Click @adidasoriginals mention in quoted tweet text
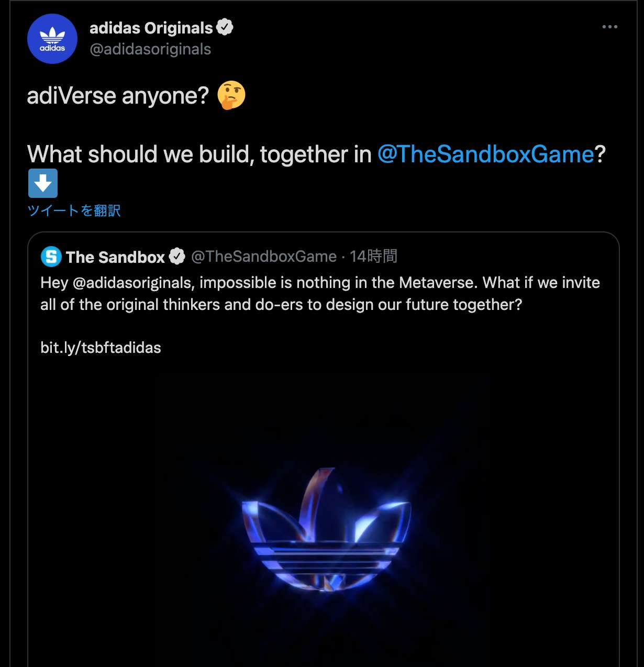The height and width of the screenshot is (667, 644). click(x=134, y=283)
